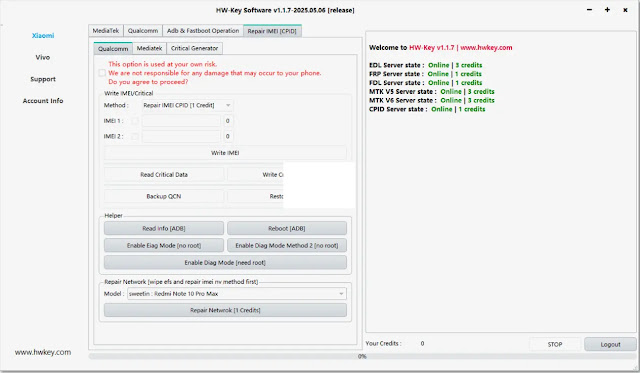Expand the Method dropdown Repair IMEI CPID
640x373 pixels.
[x=187, y=105]
